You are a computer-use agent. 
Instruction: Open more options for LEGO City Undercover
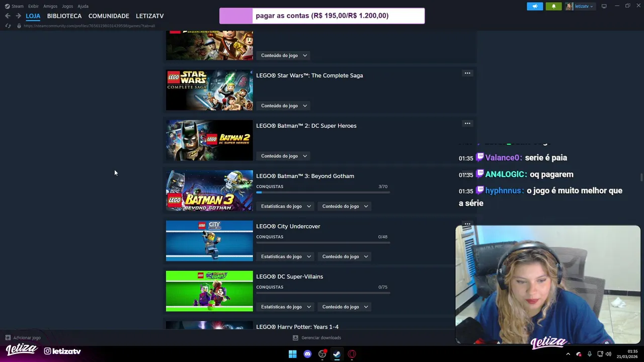467,224
